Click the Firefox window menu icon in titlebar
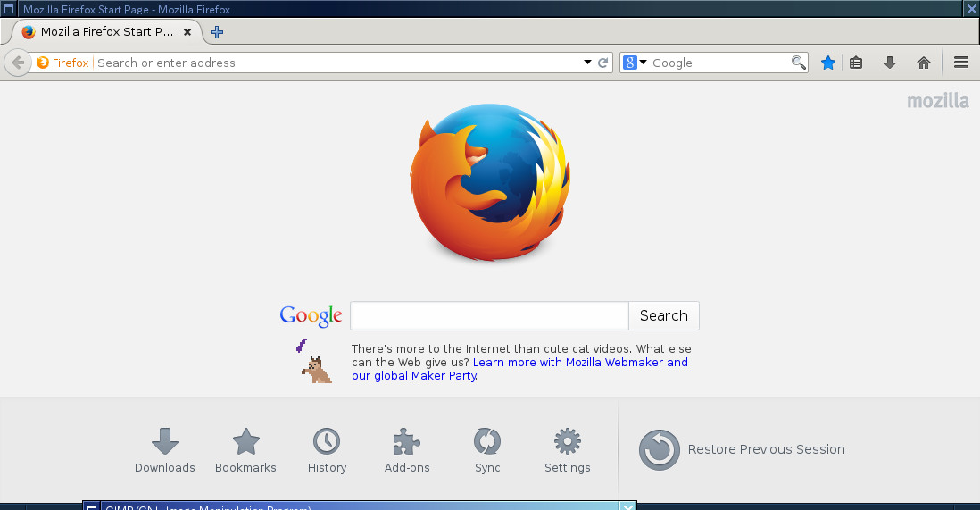Viewport: 980px width, 510px height. (9, 9)
